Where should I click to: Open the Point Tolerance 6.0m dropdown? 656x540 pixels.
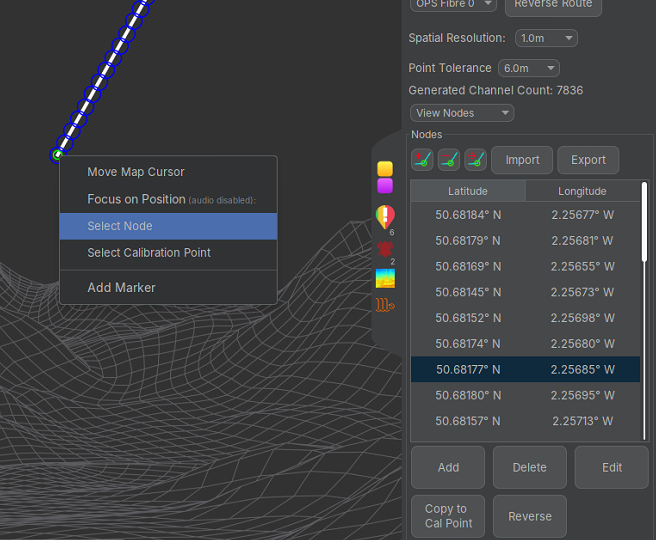pos(529,68)
